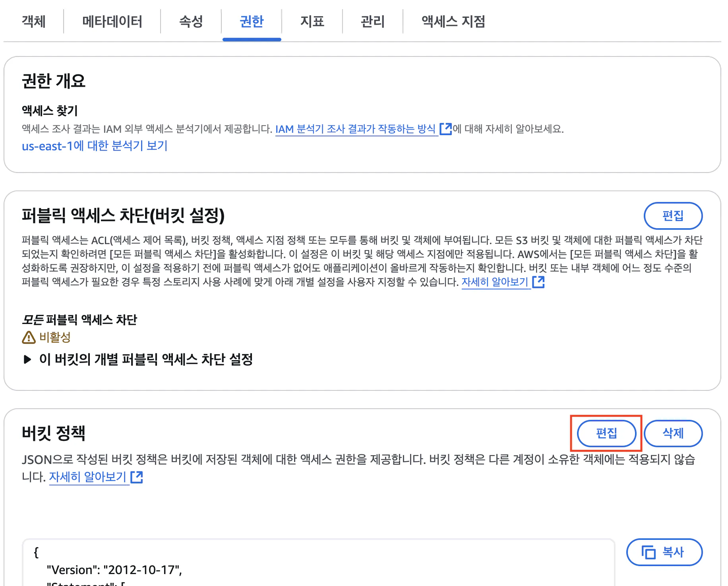Open the 객체 tab
Viewport: 728px width, 586px height.
pyautogui.click(x=34, y=21)
